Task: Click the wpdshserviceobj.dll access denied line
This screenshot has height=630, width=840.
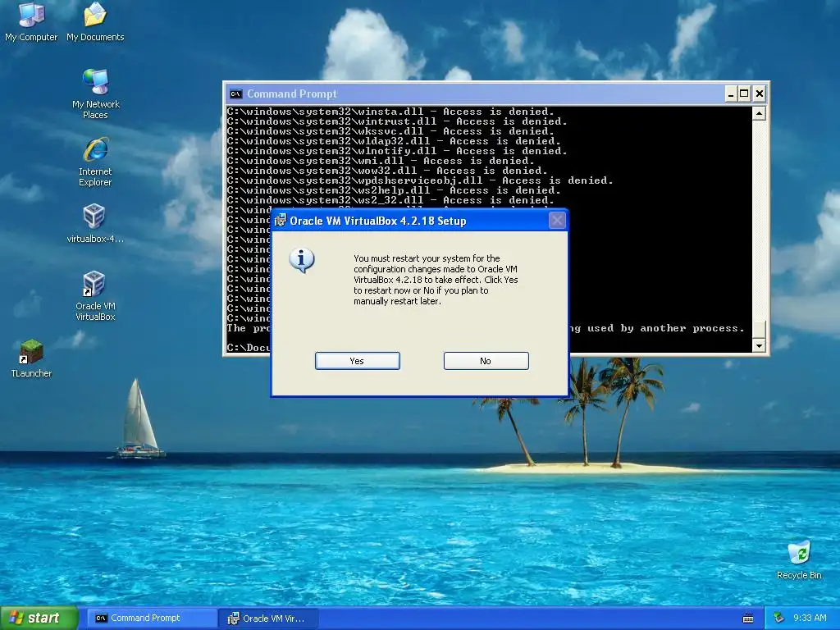Action: pos(420,180)
